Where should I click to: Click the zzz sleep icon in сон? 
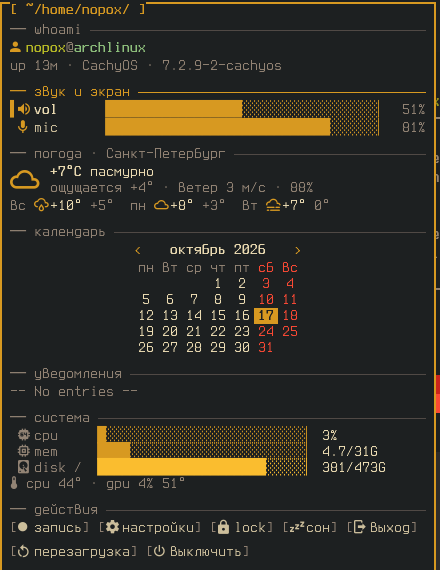297,527
